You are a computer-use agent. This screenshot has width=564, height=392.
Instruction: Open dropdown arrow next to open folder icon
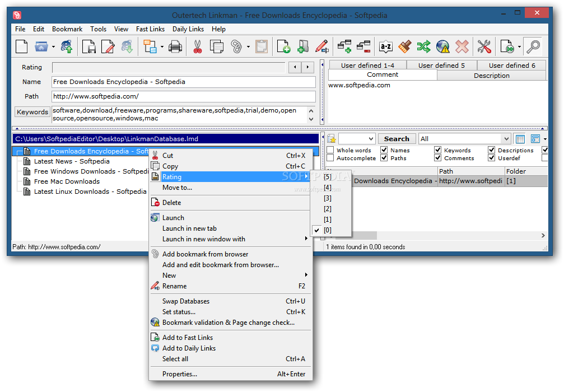(x=53, y=46)
